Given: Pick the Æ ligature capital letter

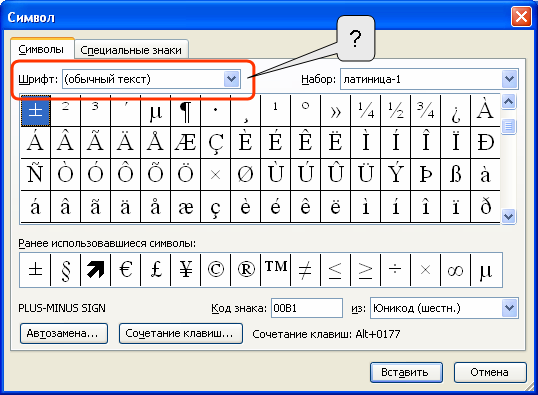Looking at the screenshot, I should (186, 142).
